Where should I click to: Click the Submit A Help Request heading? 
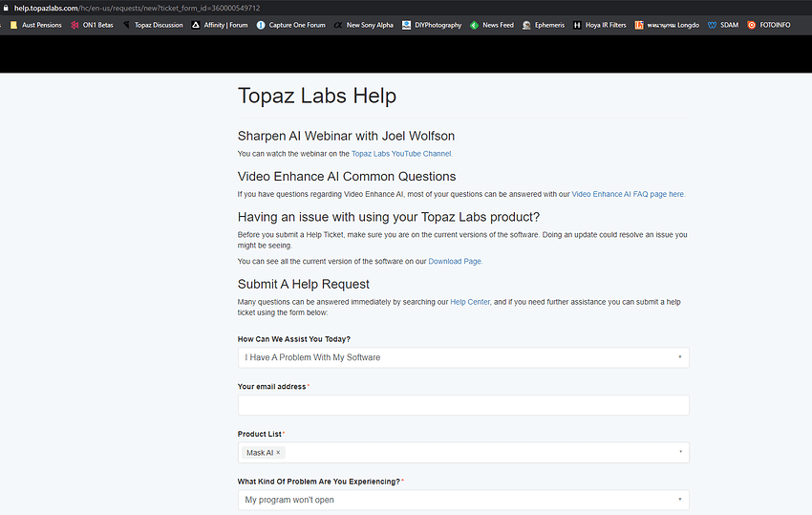pos(304,284)
